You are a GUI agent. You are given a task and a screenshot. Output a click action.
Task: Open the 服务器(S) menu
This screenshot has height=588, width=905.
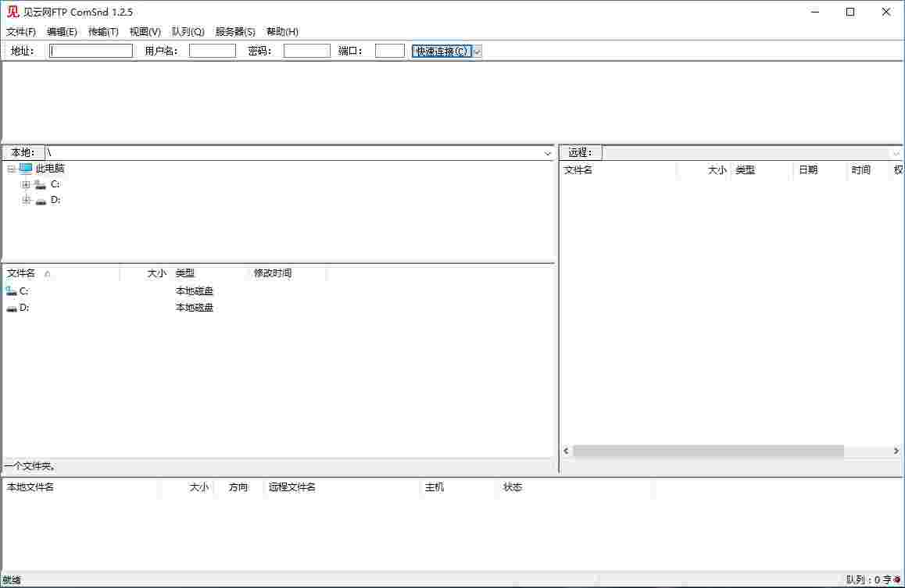click(x=235, y=32)
